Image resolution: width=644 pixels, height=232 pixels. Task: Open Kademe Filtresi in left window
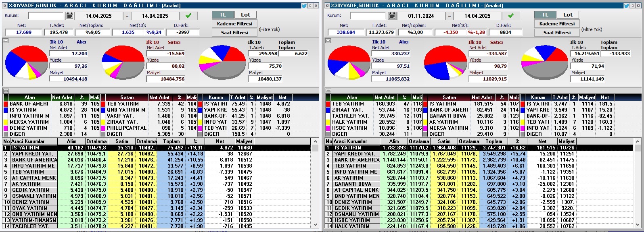[234, 24]
